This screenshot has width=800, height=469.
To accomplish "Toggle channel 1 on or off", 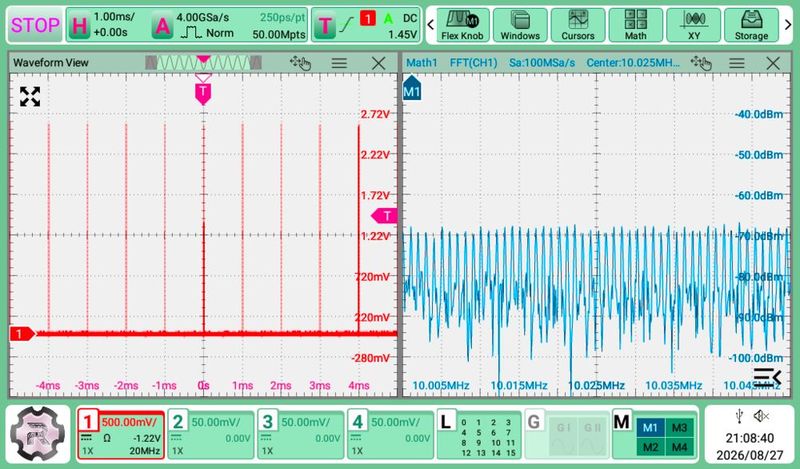I will click(88, 422).
